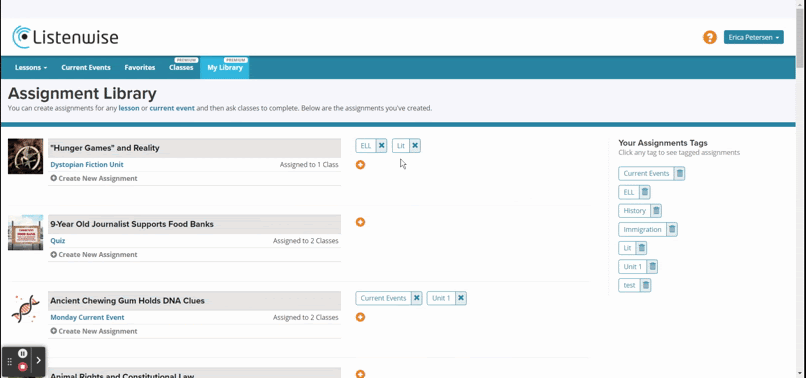Click the Current Events tag on Ancient Chewing Gum
The width and height of the screenshot is (806, 378).
(383, 298)
